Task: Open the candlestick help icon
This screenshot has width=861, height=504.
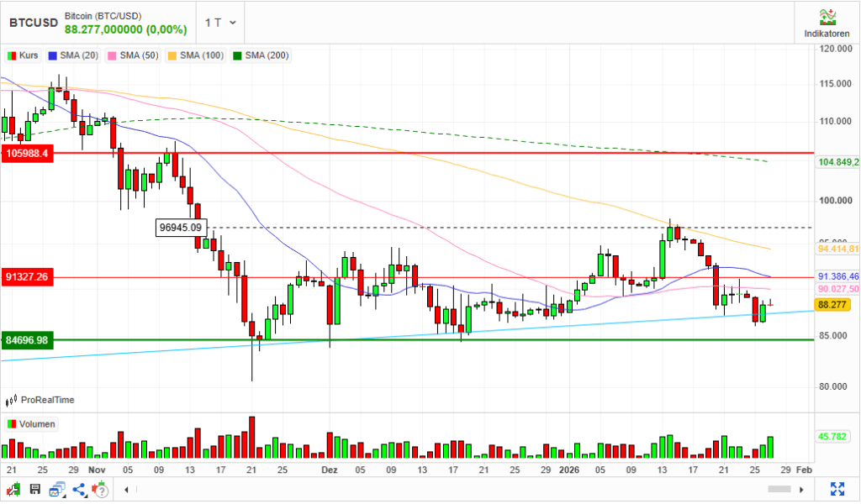Action: [x=102, y=489]
